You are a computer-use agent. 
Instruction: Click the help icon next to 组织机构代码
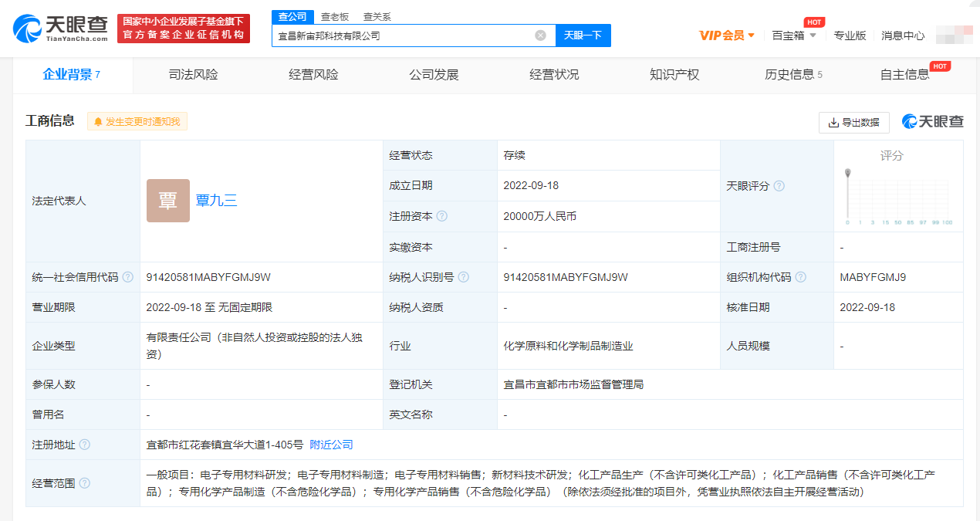800,277
